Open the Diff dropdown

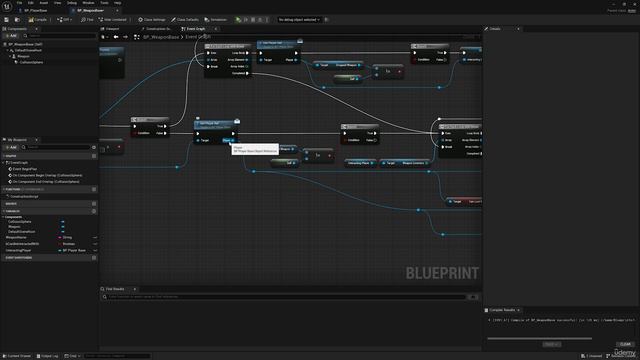[x=64, y=20]
